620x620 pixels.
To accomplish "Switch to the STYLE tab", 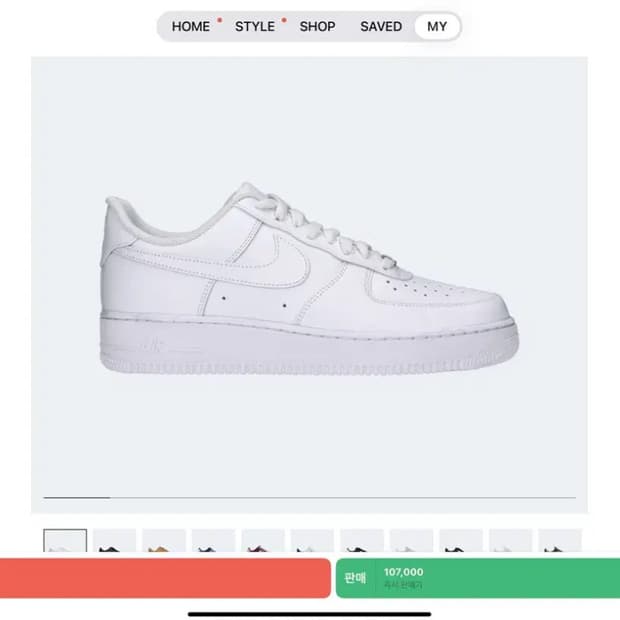I will (x=254, y=26).
